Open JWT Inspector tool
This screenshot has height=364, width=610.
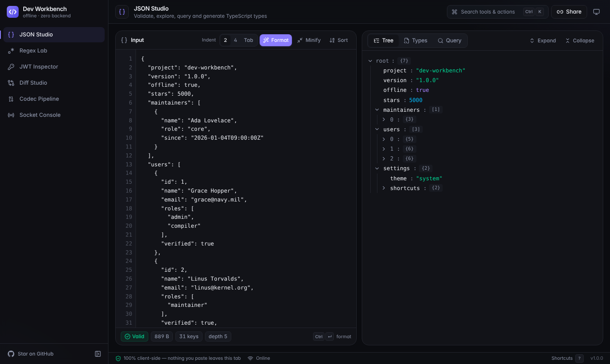54,67
